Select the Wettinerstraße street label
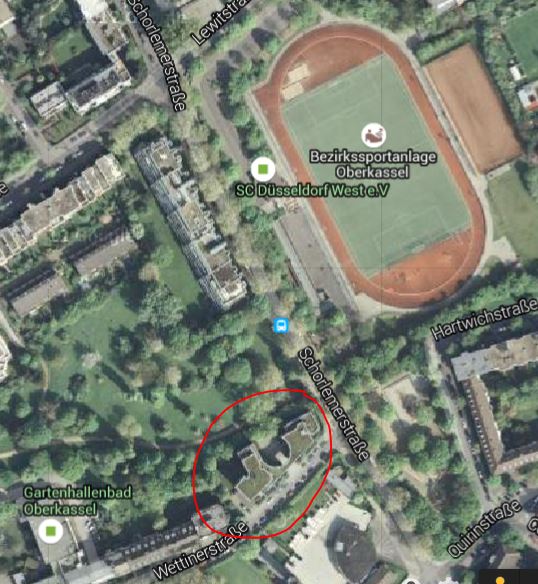538x584 pixels. (200, 551)
